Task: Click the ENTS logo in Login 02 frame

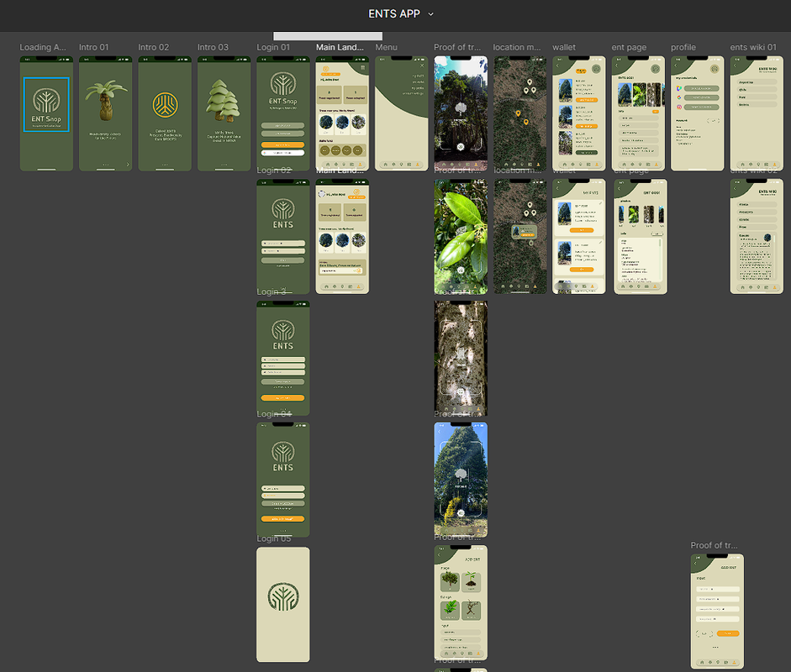Action: [283, 213]
